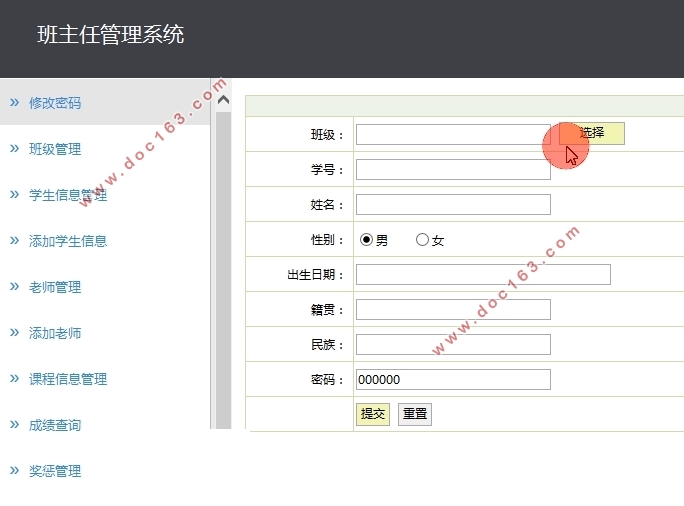Click into the 姓名 text box

point(453,205)
